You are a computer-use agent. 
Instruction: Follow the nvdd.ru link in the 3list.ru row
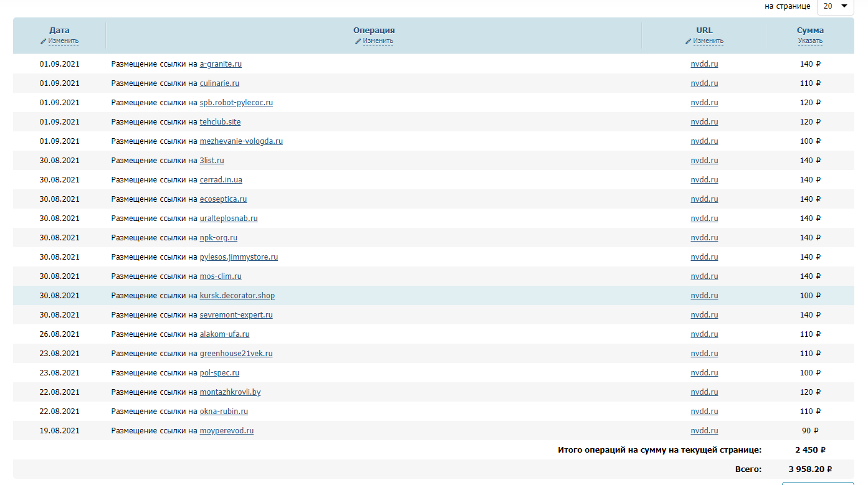[704, 161]
